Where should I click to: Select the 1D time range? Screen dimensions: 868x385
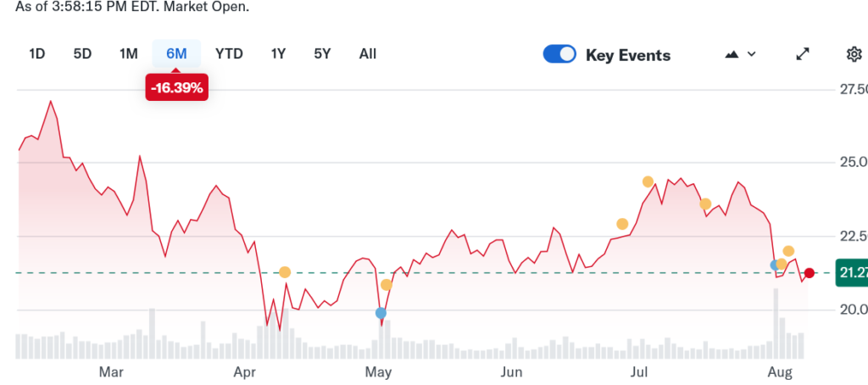click(36, 54)
